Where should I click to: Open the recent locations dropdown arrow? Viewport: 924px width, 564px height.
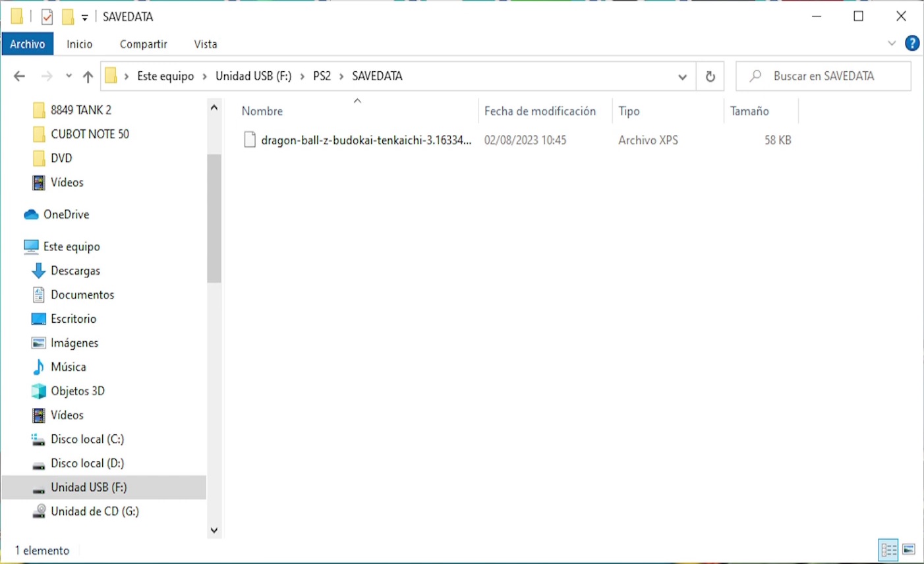point(69,76)
